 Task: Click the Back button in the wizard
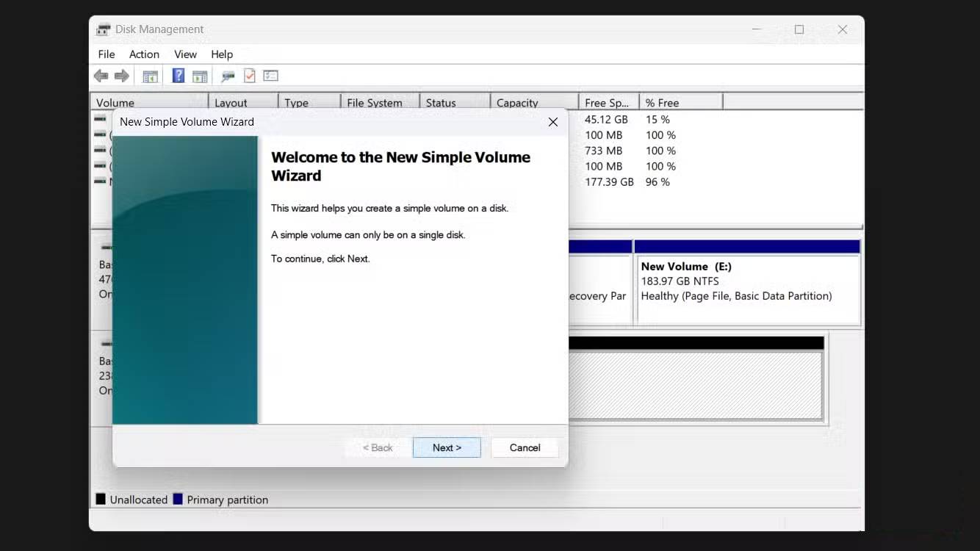click(x=377, y=447)
